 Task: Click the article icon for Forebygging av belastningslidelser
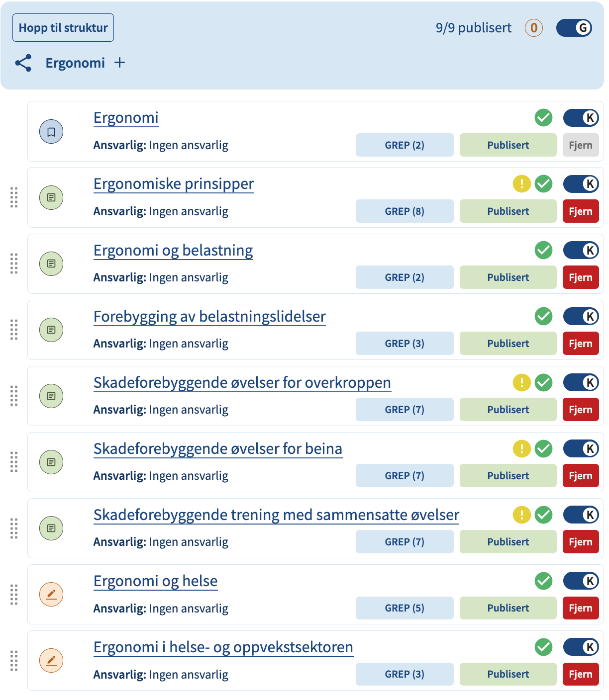tap(51, 330)
